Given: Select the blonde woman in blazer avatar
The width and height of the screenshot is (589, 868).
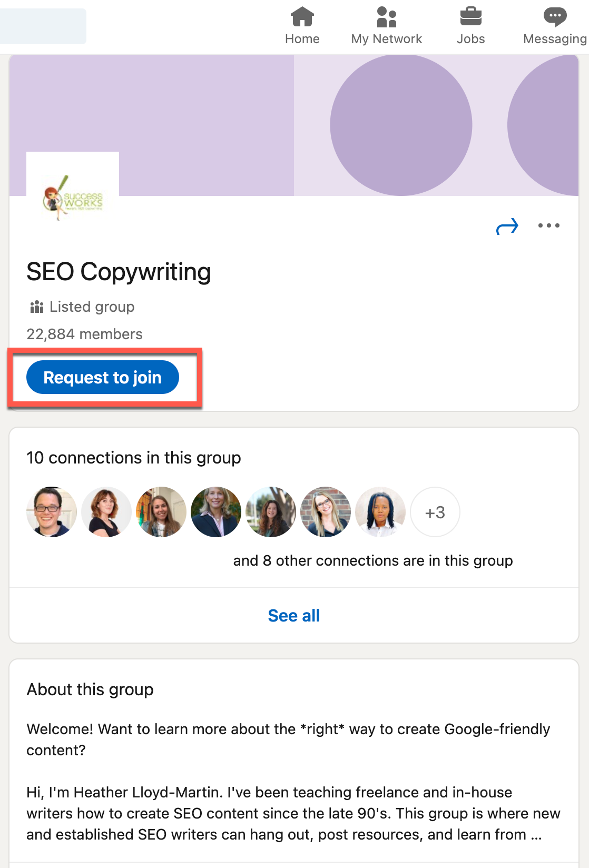Looking at the screenshot, I should pos(216,512).
